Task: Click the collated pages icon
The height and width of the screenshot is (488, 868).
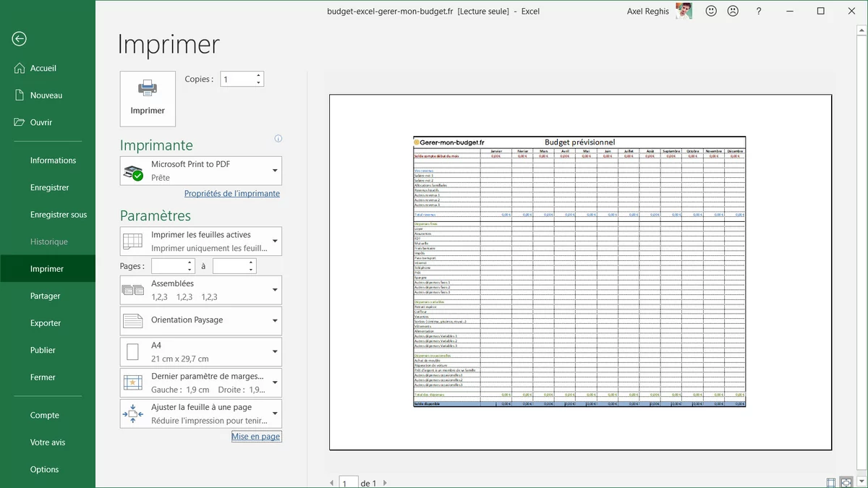Action: point(133,290)
